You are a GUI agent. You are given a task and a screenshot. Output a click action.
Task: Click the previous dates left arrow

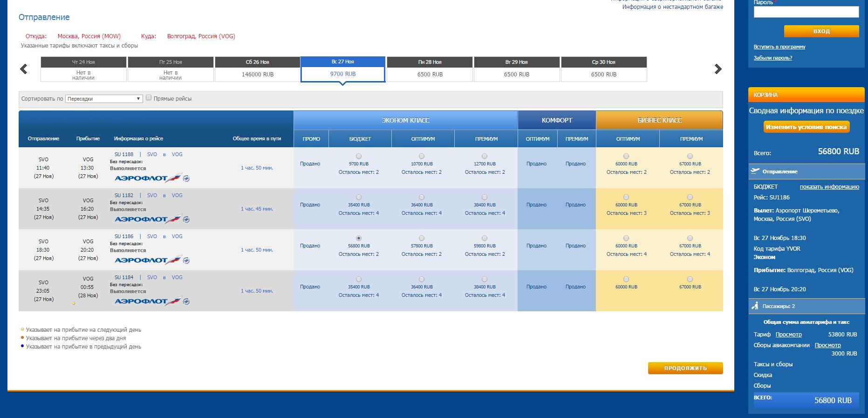click(x=24, y=69)
